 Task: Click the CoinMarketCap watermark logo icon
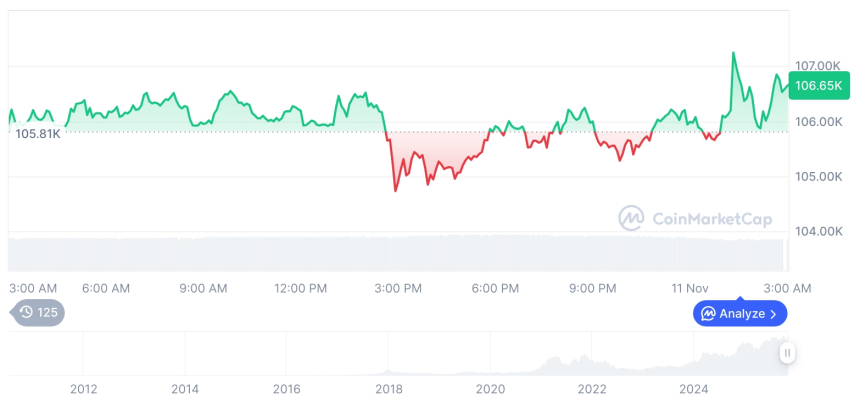point(631,217)
